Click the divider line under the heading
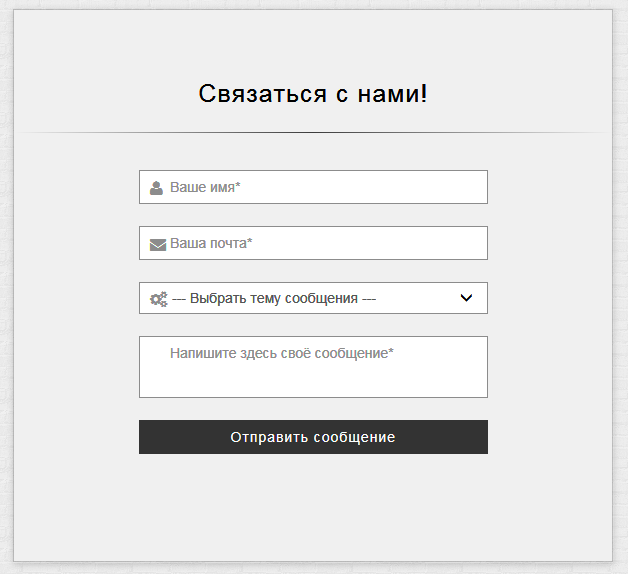The width and height of the screenshot is (628, 574). pos(313,132)
